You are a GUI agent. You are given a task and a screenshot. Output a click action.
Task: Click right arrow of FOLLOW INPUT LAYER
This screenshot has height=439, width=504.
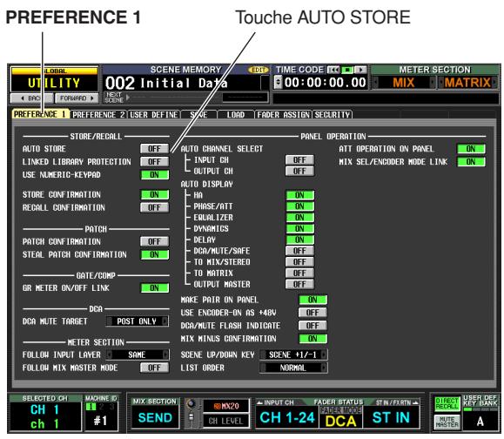pyautogui.click(x=165, y=355)
